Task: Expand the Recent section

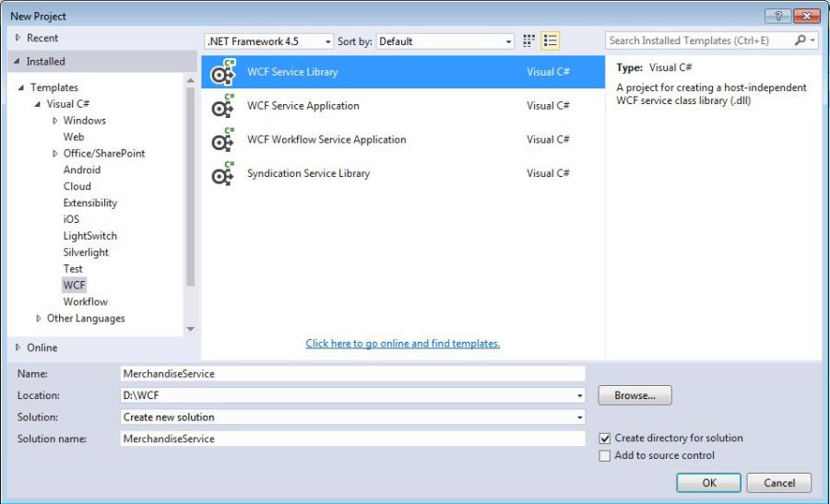Action: pos(18,38)
